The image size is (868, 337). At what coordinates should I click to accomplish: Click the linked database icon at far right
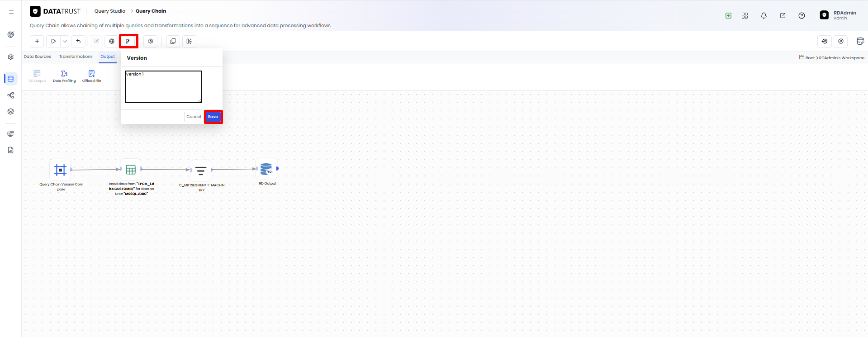(x=860, y=41)
